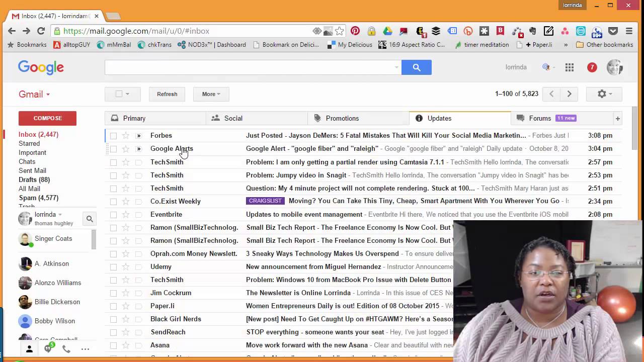
Task: Open search options dropdown arrow in search box
Action: pos(396,67)
